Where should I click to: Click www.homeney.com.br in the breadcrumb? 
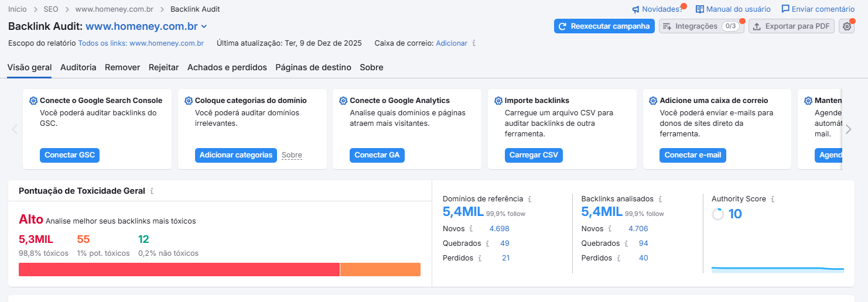(x=115, y=9)
